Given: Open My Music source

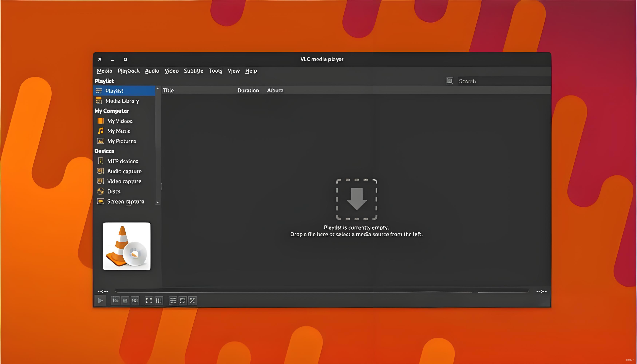Looking at the screenshot, I should [119, 131].
